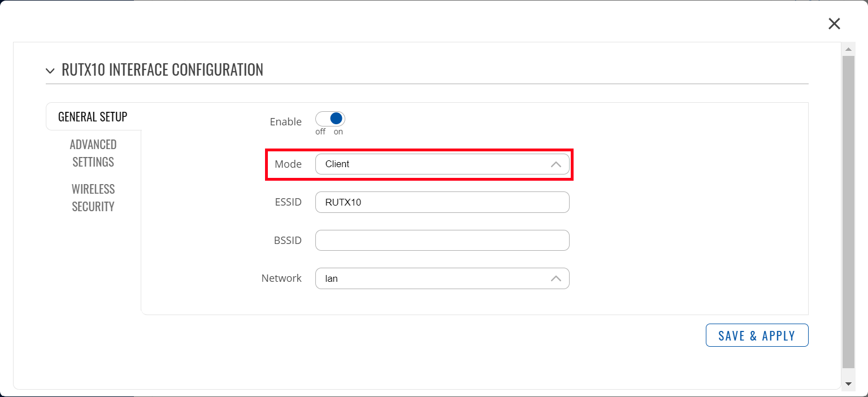The image size is (868, 397).
Task: Click the "off" label under Enable switch
Action: pos(320,132)
